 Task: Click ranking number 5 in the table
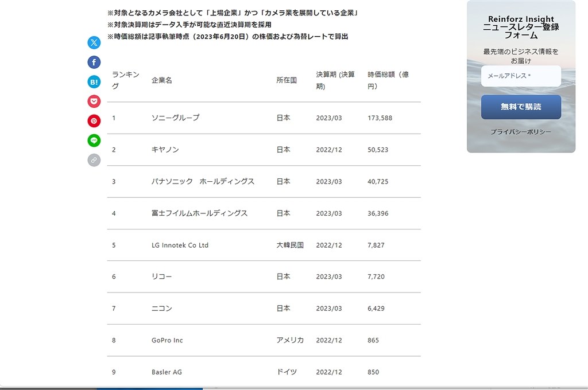click(114, 245)
